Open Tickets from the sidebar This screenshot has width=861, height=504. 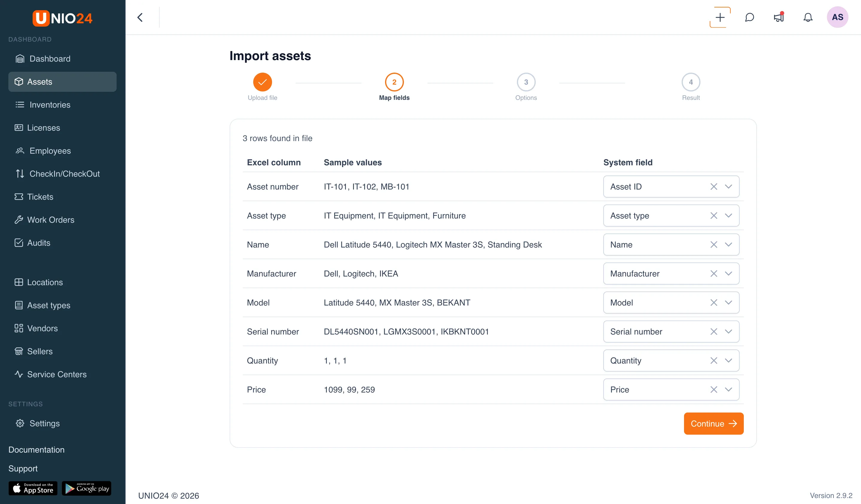pyautogui.click(x=62, y=197)
